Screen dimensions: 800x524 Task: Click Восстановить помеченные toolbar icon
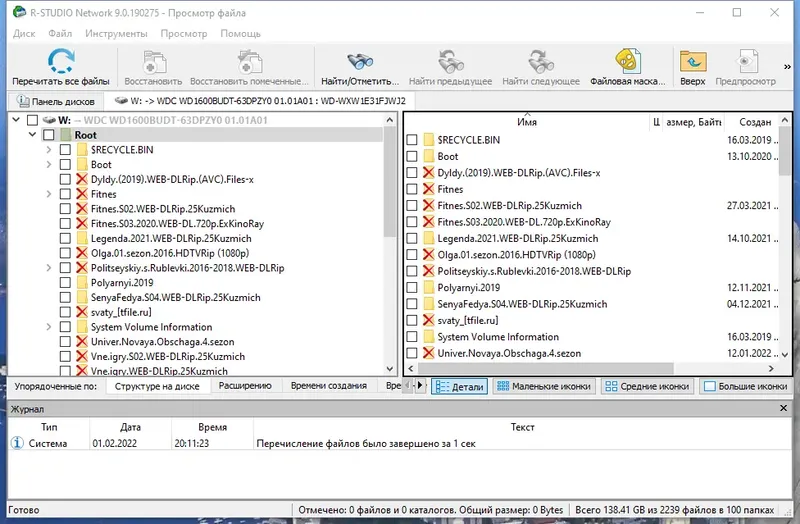pyautogui.click(x=249, y=62)
